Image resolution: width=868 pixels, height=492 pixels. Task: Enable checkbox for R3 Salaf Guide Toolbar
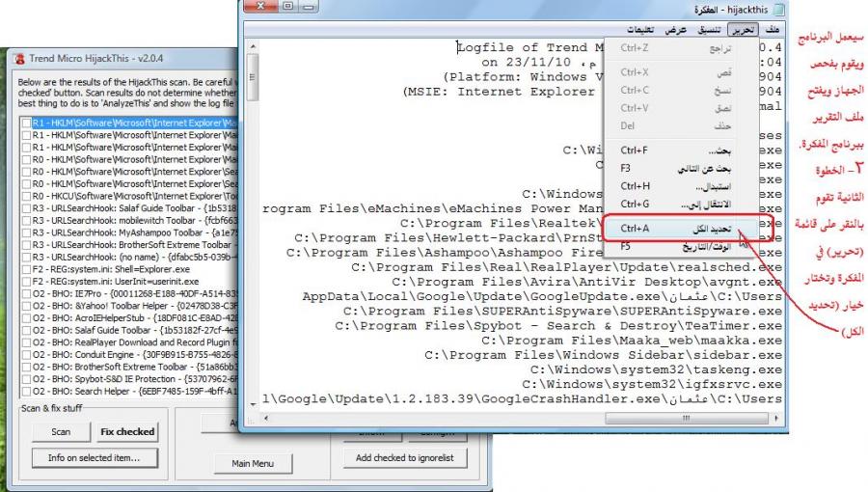coord(26,208)
